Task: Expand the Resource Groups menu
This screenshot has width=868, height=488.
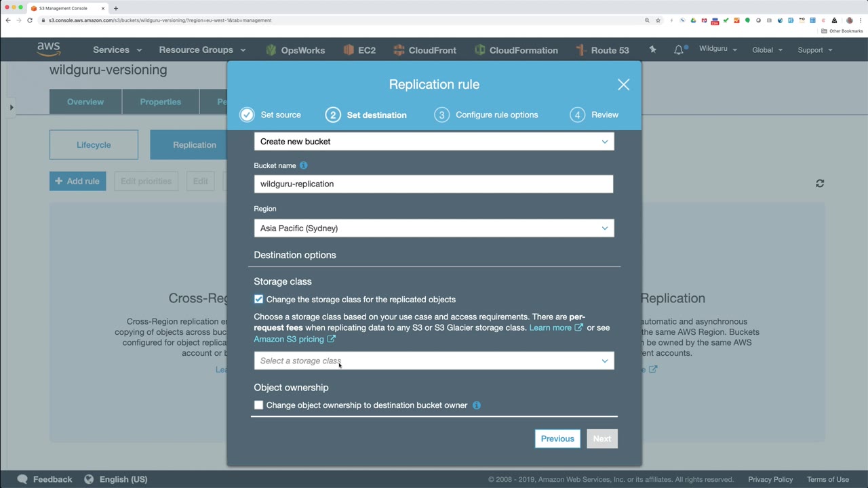Action: pos(202,50)
